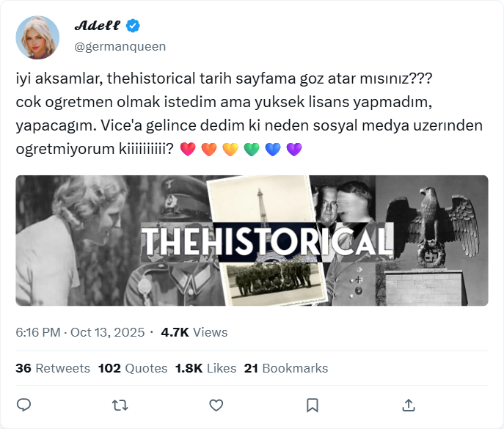The image size is (504, 429).
Task: Open the THEHISTORICAL banner image
Action: point(252,241)
